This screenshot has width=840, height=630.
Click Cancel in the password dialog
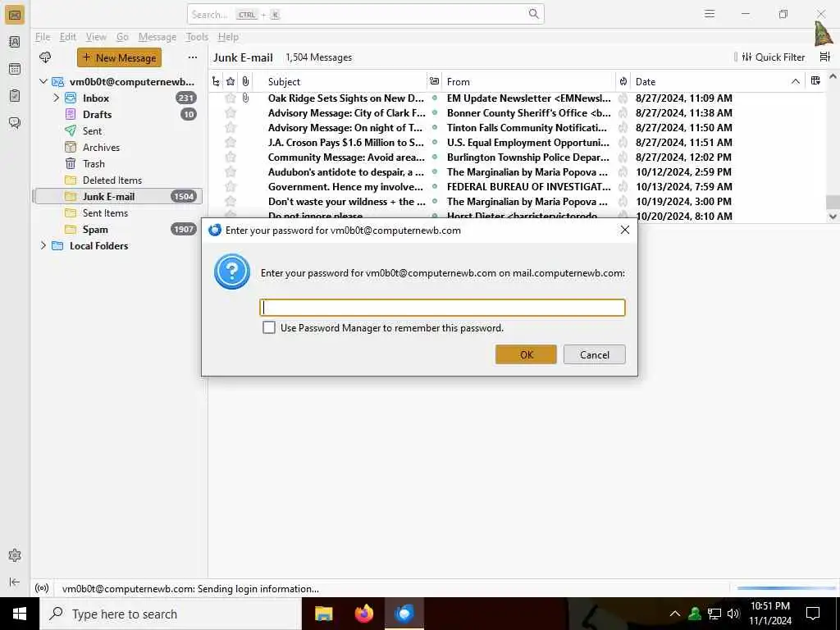pyautogui.click(x=594, y=354)
